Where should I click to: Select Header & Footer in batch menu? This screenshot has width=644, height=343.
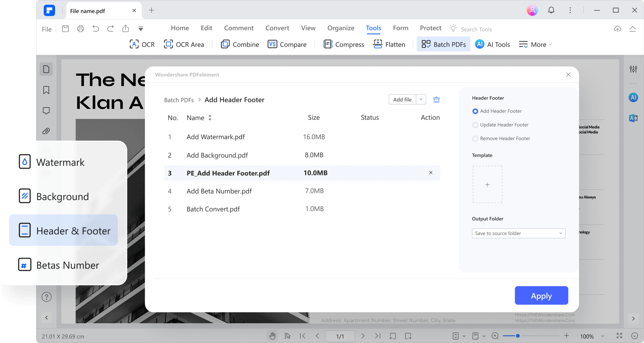tap(64, 230)
